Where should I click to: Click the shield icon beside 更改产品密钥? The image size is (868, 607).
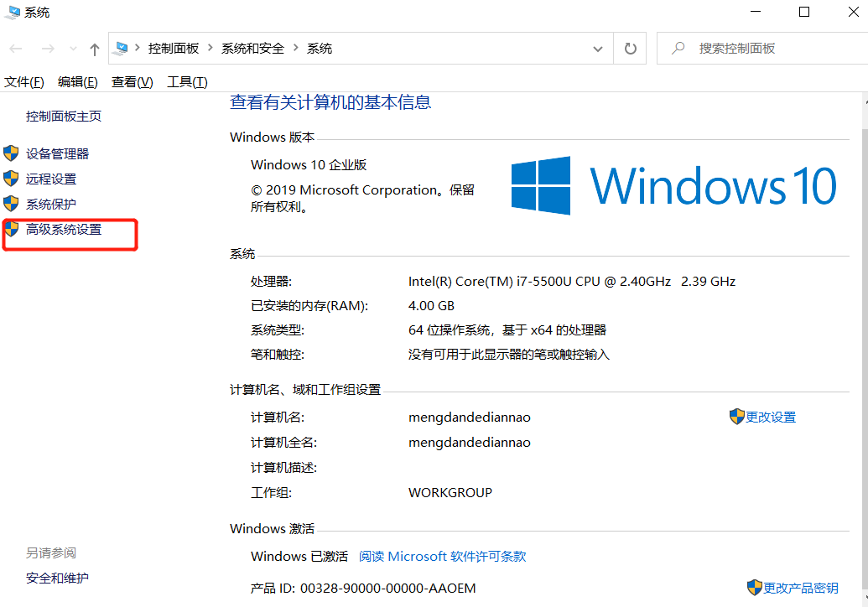(754, 587)
